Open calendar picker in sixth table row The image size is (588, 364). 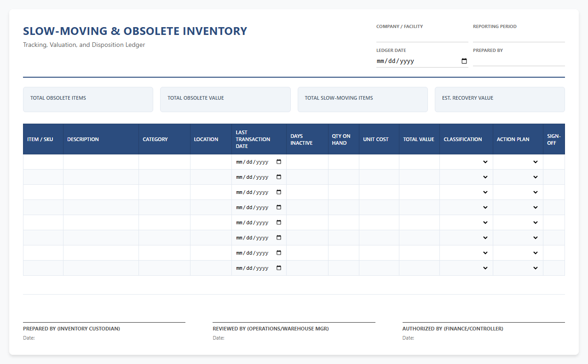pyautogui.click(x=279, y=238)
